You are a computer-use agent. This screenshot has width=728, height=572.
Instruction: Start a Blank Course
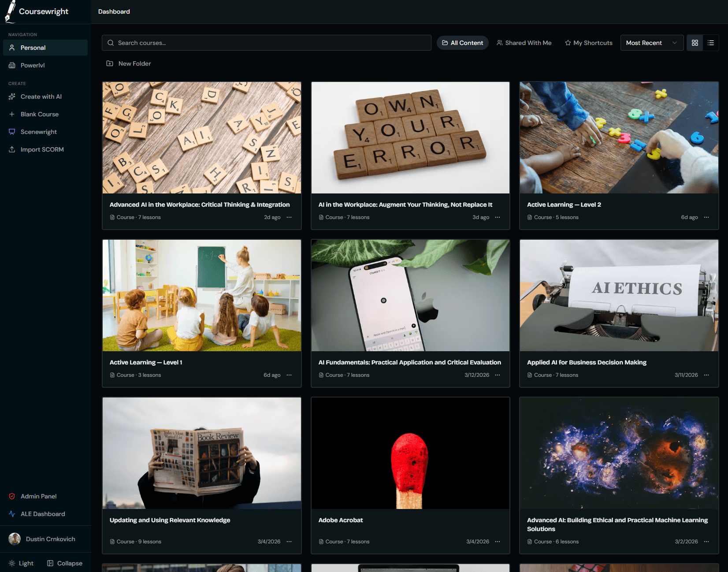(39, 114)
